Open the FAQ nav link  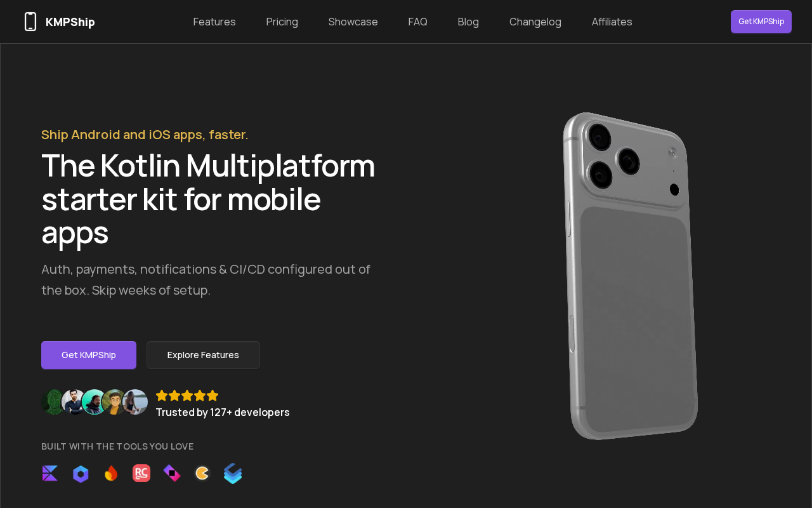pyautogui.click(x=418, y=22)
